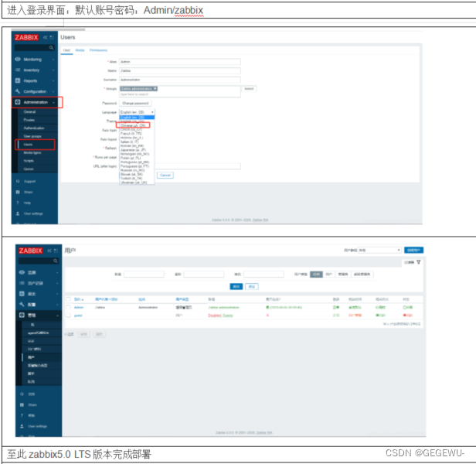This screenshot has height=464, width=476.
Task: Click the Alias input field containing Admin
Action: 180,62
